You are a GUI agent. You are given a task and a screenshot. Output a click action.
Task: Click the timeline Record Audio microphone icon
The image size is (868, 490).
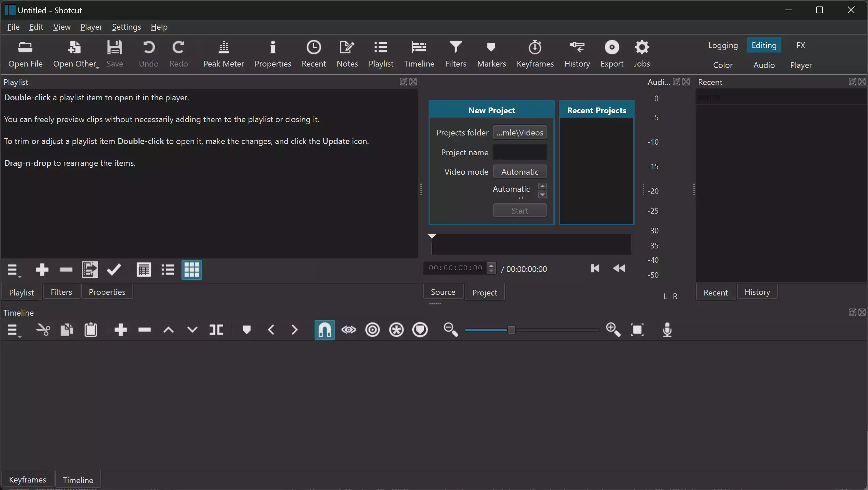click(x=667, y=330)
